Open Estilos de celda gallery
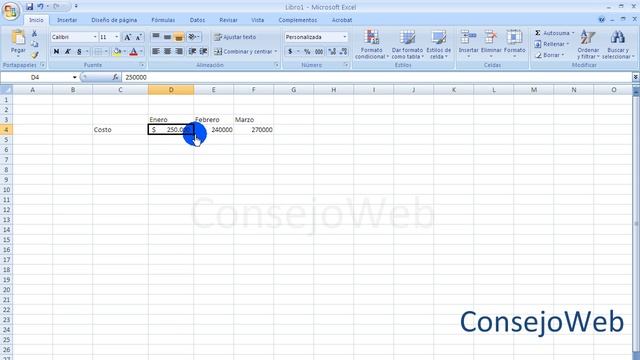The image size is (640, 360). click(x=439, y=44)
